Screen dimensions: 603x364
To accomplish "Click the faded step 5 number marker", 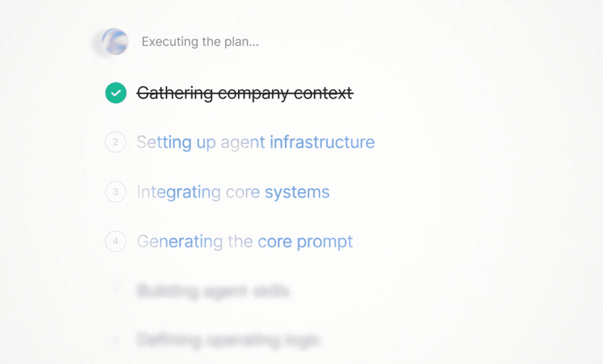I will coord(115,291).
